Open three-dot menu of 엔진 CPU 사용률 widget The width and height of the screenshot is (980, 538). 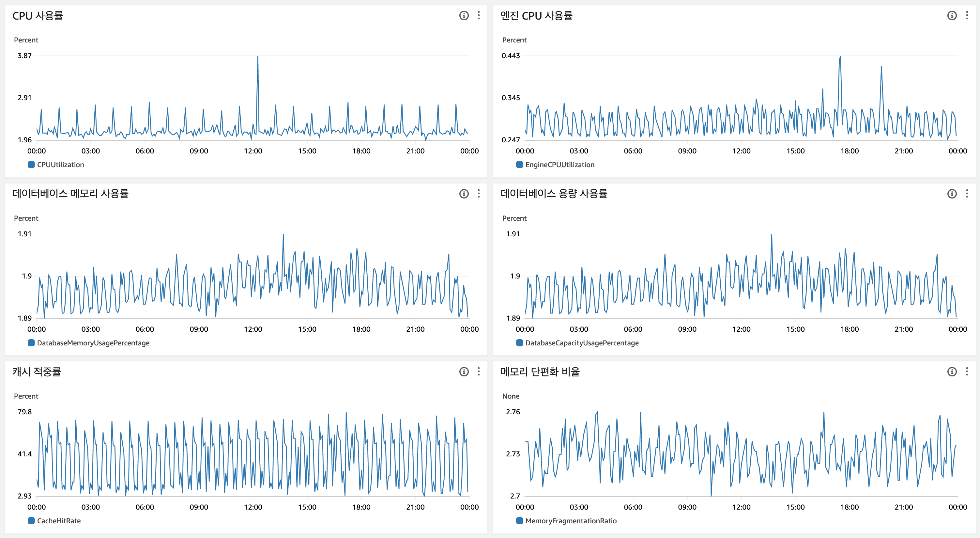967,16
